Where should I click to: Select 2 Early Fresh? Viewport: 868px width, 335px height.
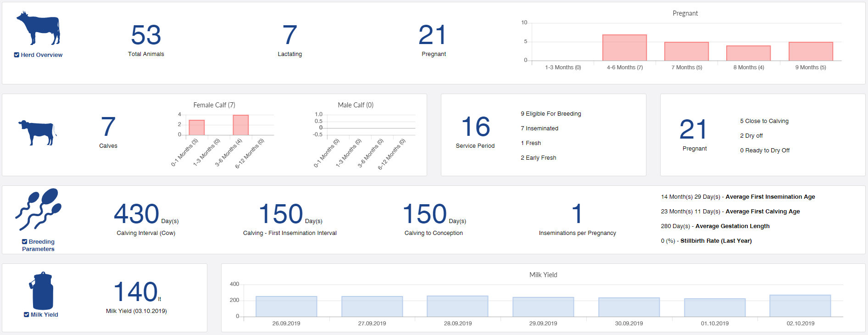pyautogui.click(x=538, y=158)
